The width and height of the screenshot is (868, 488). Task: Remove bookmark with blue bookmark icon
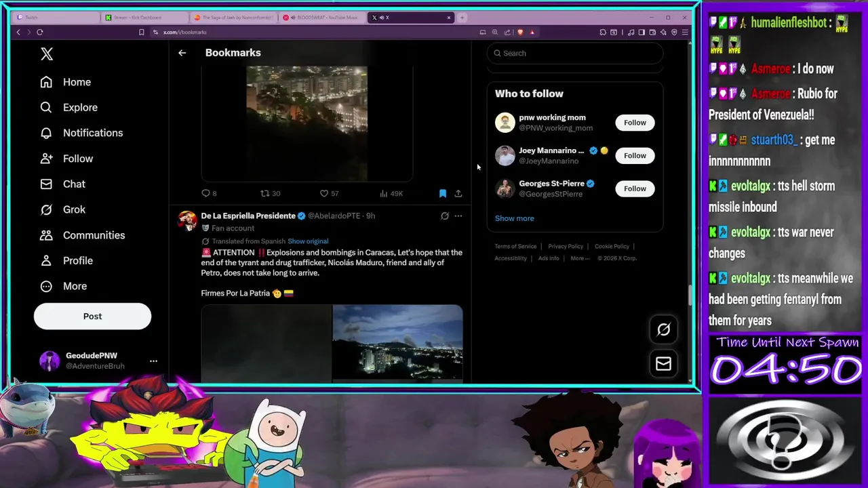[x=443, y=193]
